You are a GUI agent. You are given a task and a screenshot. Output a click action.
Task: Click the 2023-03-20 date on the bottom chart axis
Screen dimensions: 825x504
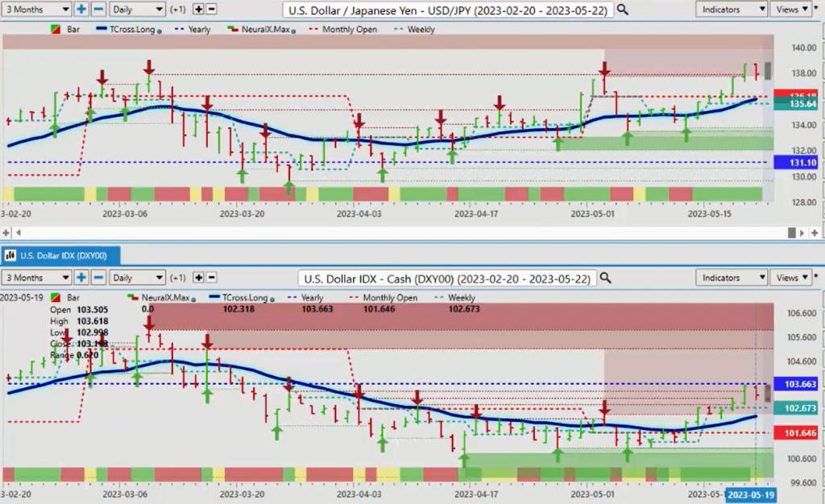pos(242,494)
